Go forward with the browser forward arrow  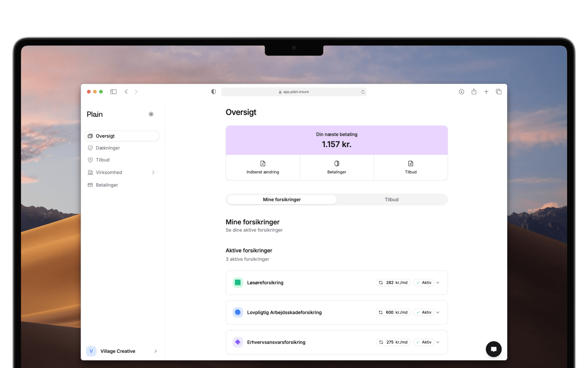click(x=136, y=92)
